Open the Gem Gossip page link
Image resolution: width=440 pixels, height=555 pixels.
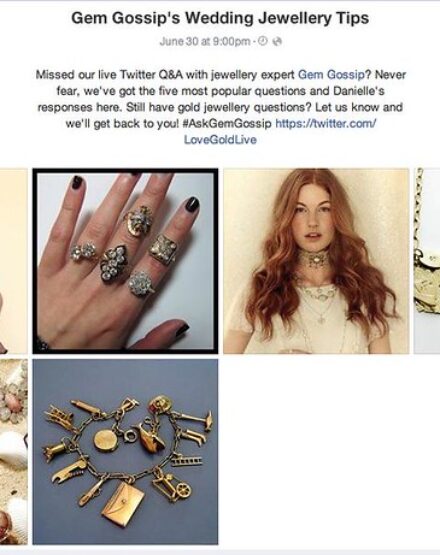(x=331, y=75)
